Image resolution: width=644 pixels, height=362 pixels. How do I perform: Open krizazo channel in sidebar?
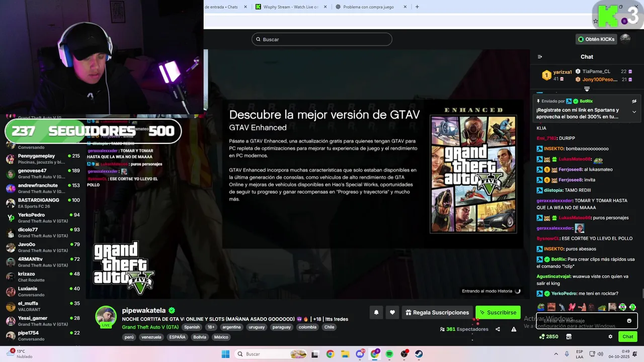pos(43,277)
